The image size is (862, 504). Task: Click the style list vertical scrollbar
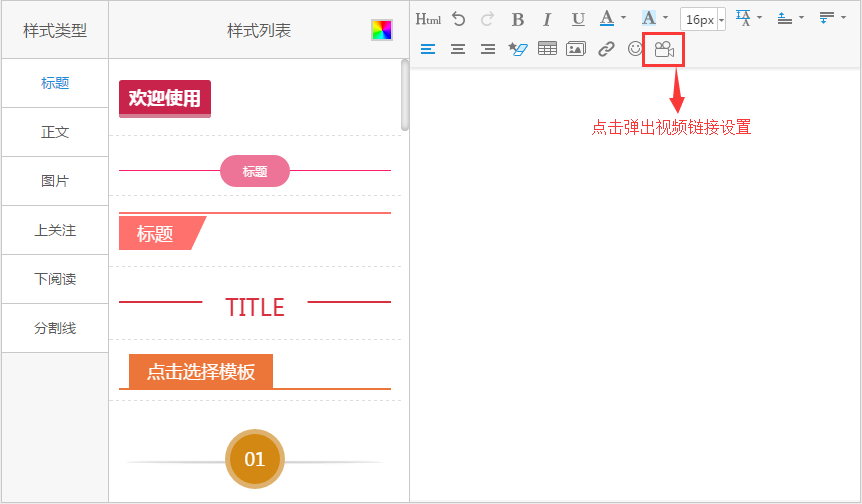(405, 95)
